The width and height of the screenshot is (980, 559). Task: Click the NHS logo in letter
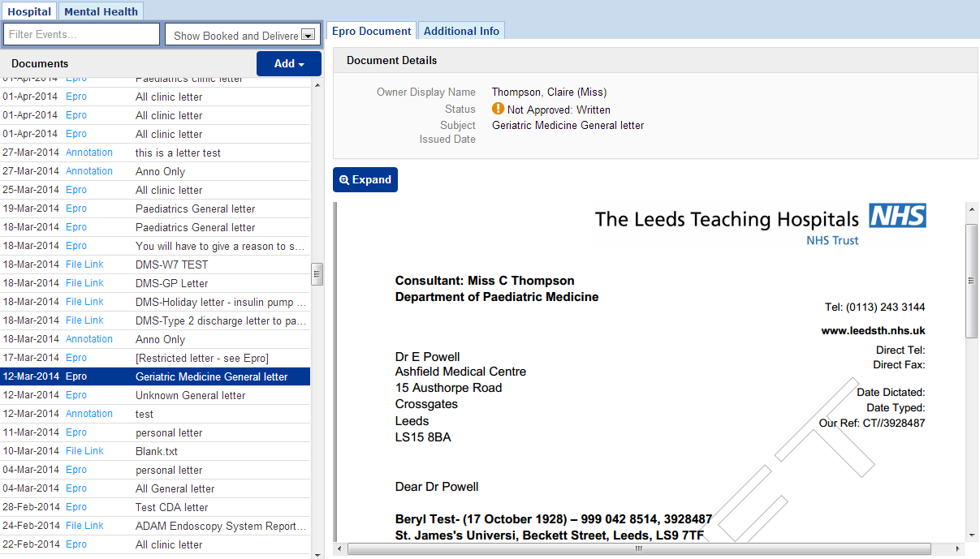897,216
